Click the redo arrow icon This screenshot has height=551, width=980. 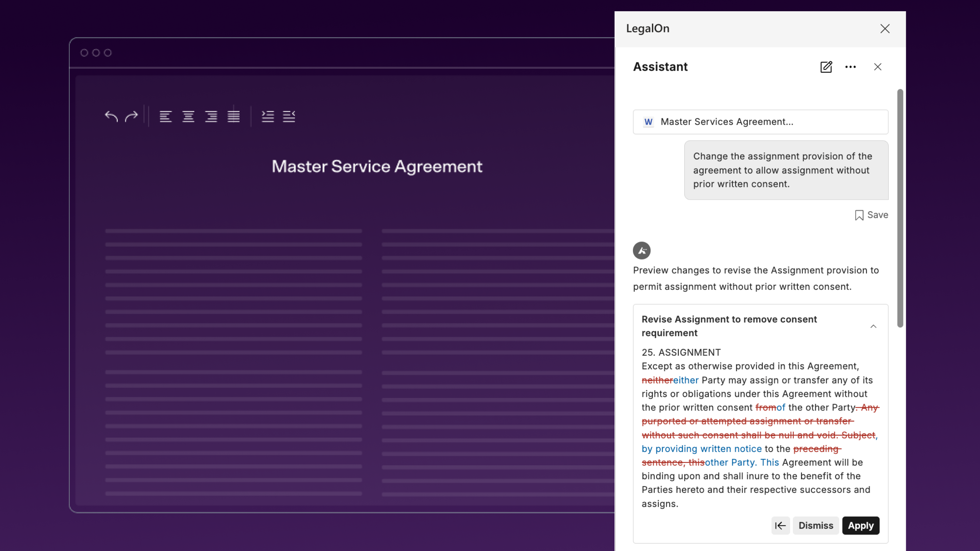pyautogui.click(x=131, y=116)
